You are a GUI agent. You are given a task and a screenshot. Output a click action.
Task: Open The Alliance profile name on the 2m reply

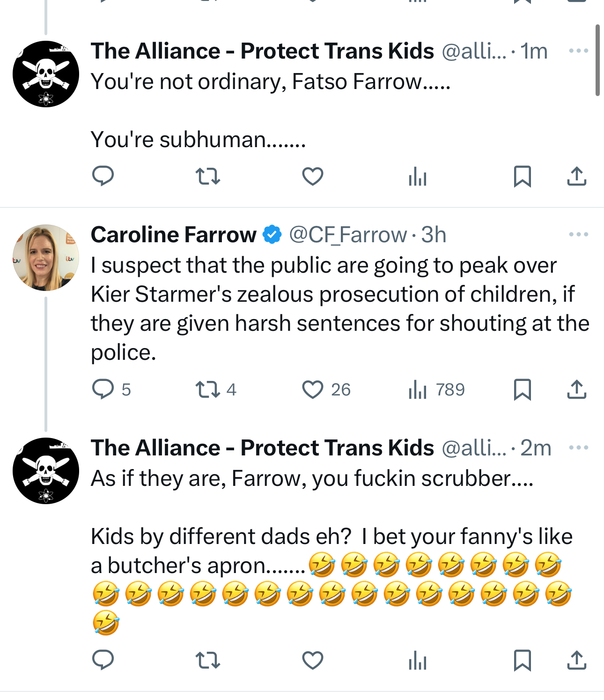click(x=262, y=448)
